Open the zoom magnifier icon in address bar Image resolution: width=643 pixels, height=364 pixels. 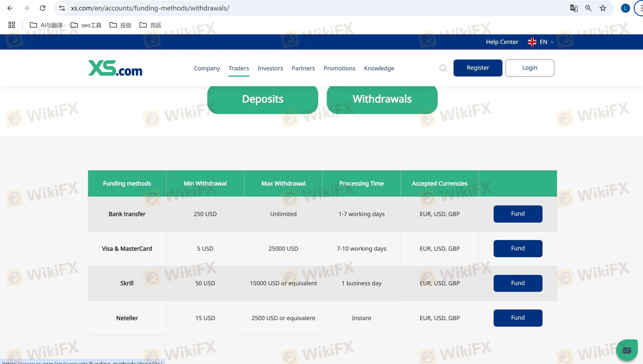pos(588,8)
